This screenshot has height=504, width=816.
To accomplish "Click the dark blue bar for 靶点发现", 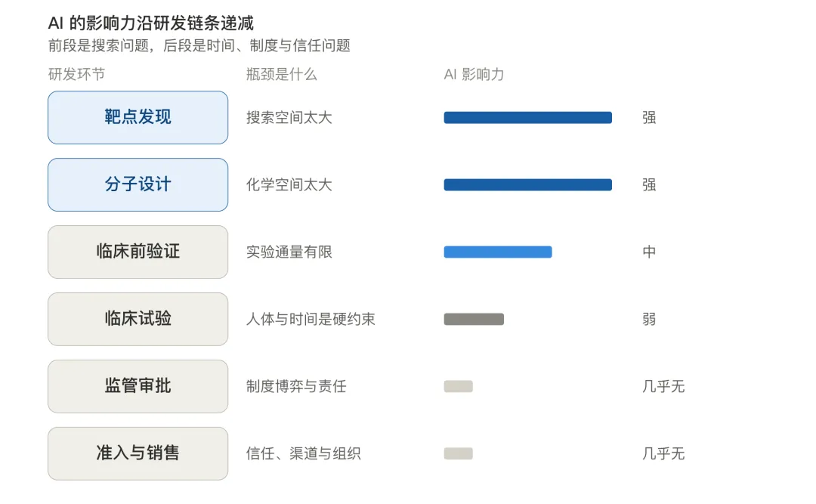I will pyautogui.click(x=527, y=118).
